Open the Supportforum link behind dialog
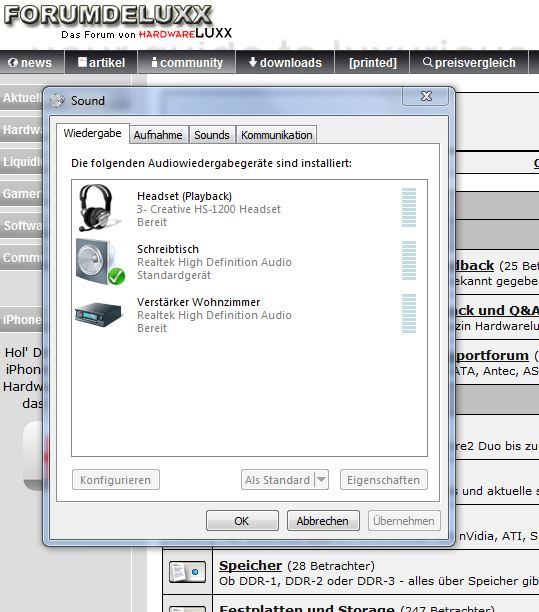 pyautogui.click(x=492, y=356)
